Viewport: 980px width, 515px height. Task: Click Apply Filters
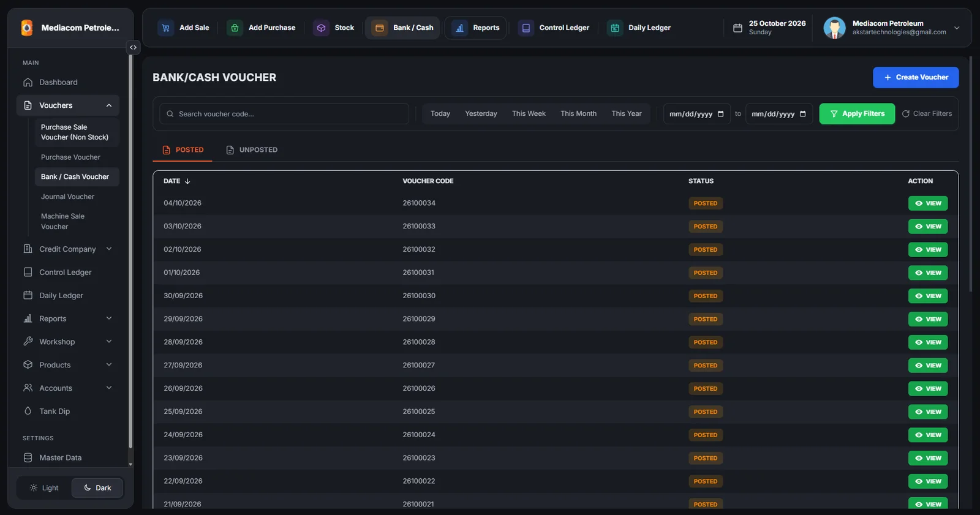[x=857, y=114]
